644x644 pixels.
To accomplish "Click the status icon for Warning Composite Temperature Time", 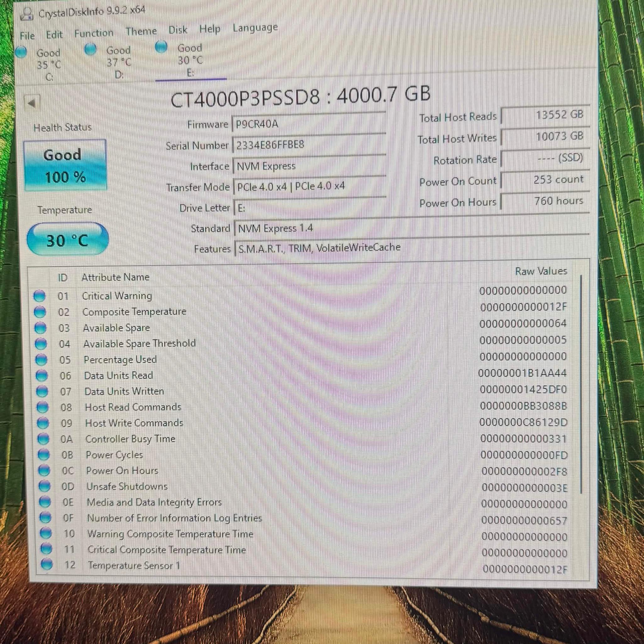I will click(x=46, y=534).
